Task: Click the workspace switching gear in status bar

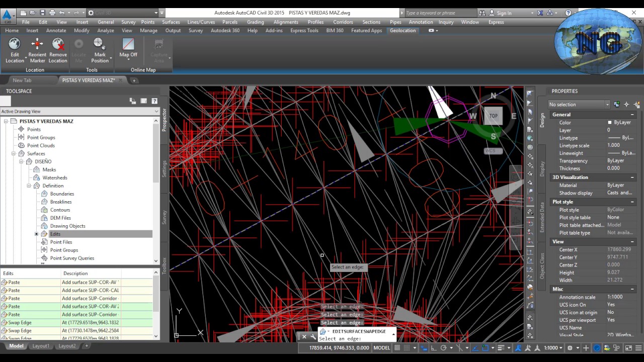Action: (570, 348)
